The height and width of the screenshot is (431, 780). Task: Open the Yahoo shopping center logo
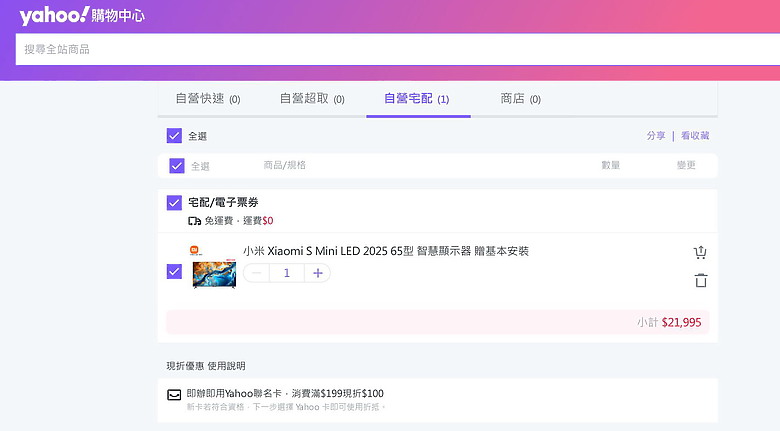82,15
